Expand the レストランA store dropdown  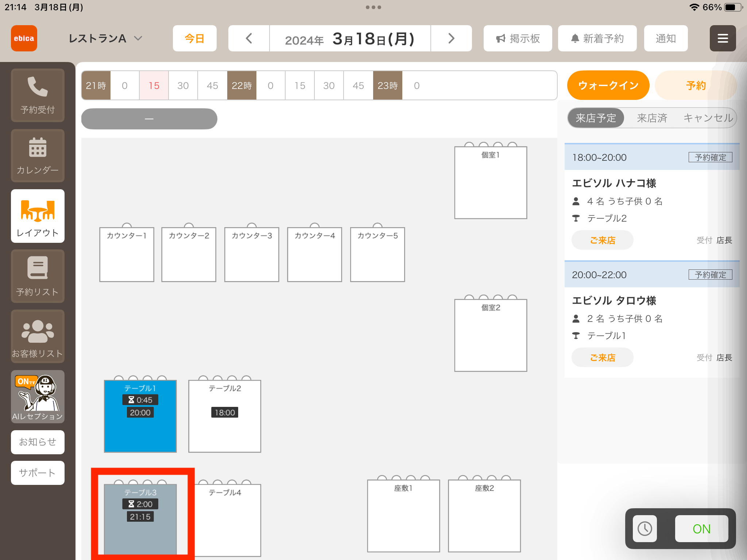click(x=105, y=38)
